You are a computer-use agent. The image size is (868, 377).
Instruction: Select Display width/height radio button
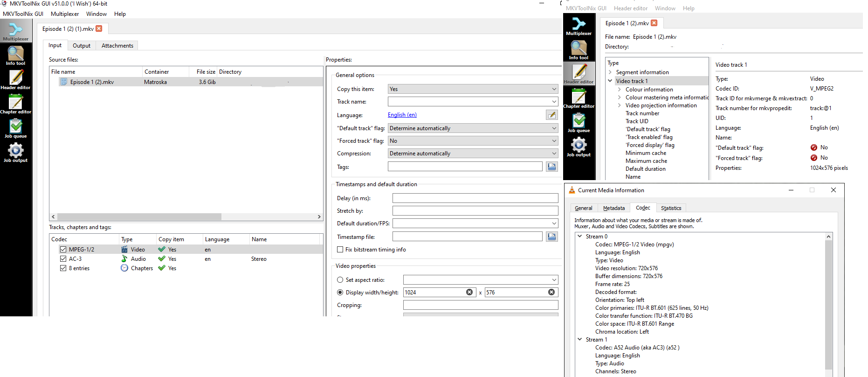pos(340,293)
